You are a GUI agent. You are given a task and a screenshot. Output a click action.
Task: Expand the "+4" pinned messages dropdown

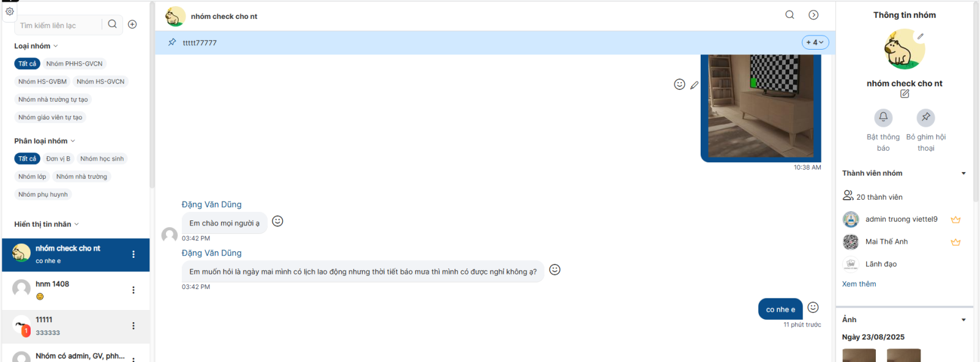coord(815,42)
